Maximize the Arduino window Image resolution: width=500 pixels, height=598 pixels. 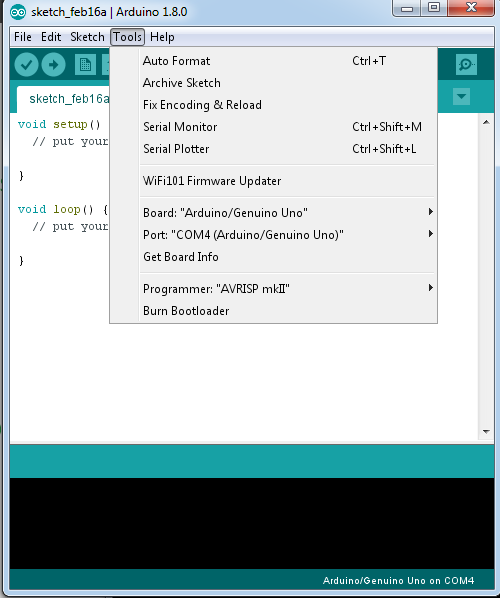pos(434,8)
